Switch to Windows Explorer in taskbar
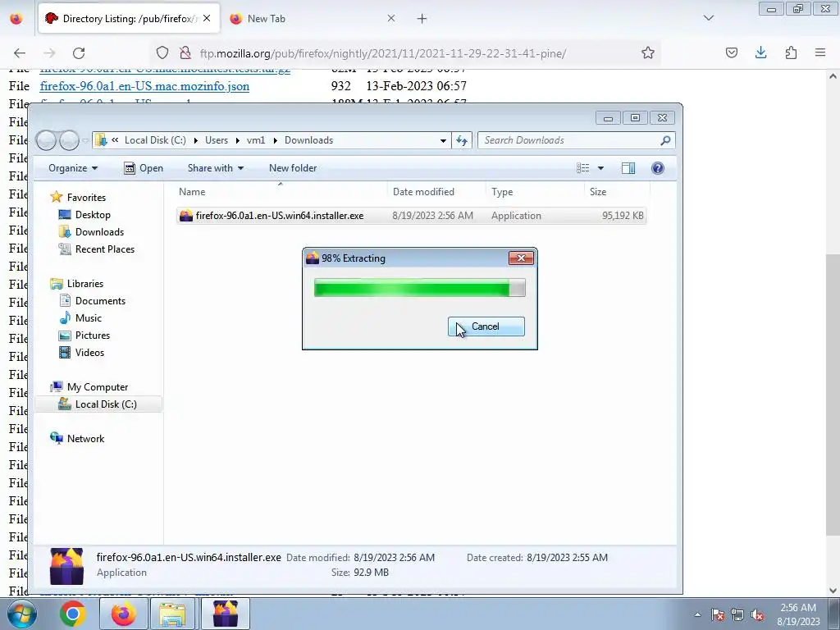 point(174,614)
